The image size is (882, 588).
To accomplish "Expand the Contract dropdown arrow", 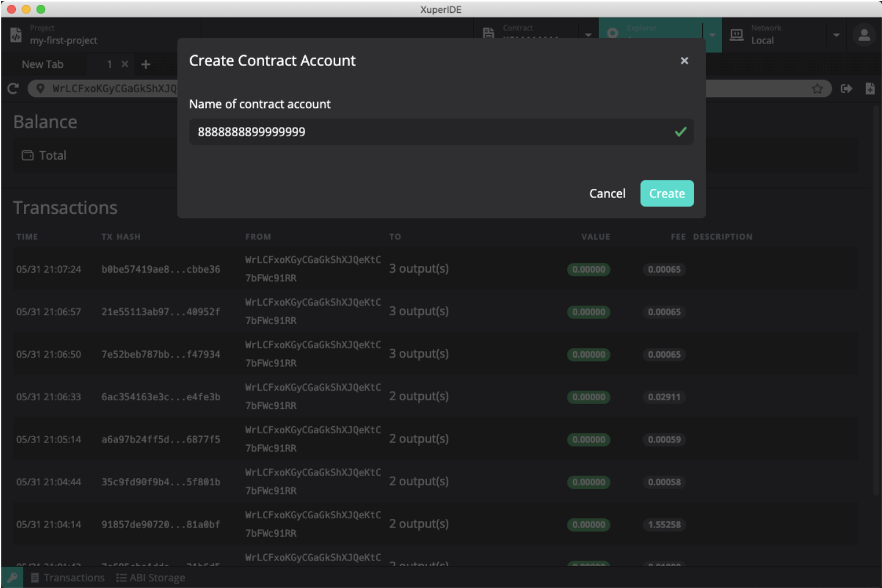I will [588, 35].
